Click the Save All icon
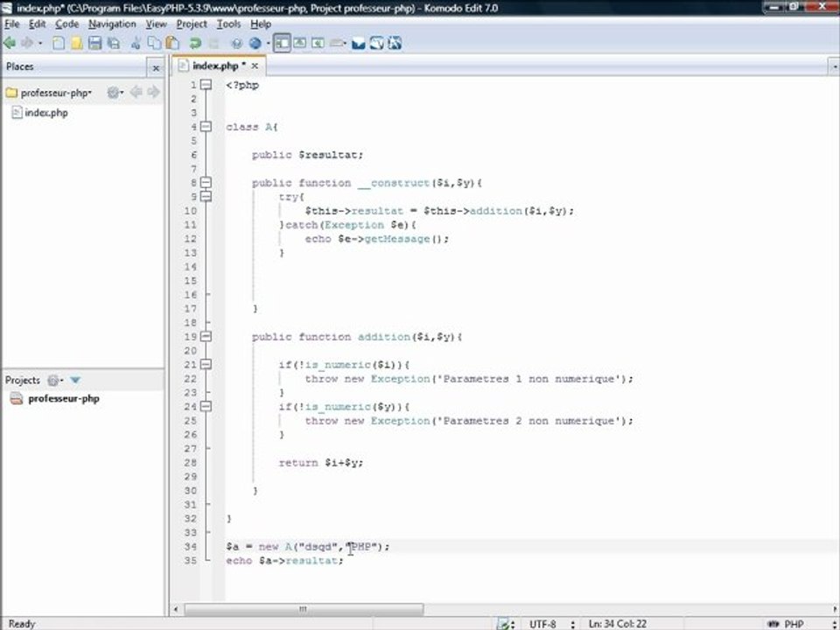Image resolution: width=840 pixels, height=630 pixels. click(x=114, y=43)
